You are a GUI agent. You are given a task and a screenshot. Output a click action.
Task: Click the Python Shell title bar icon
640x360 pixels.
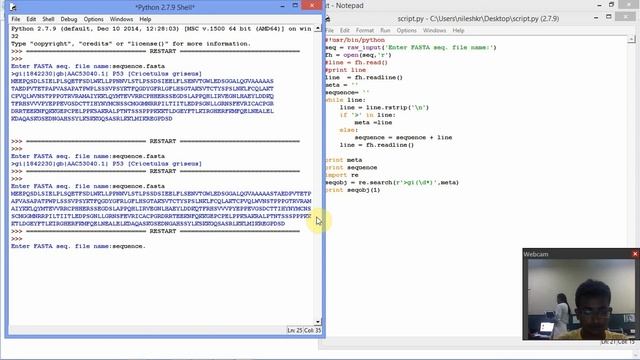coord(13,7)
